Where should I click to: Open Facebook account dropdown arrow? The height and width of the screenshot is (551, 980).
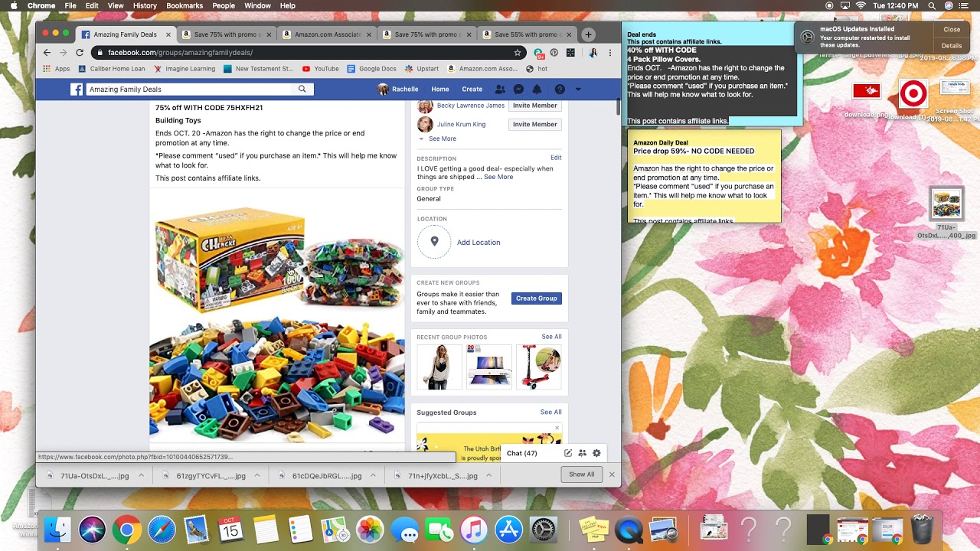(x=578, y=90)
